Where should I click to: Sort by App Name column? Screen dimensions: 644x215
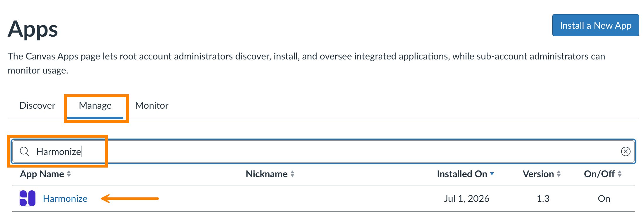point(45,174)
